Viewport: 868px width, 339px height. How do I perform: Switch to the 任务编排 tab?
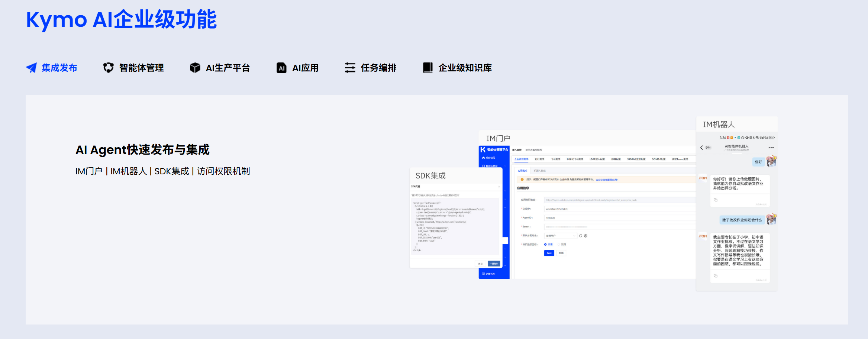[x=370, y=68]
